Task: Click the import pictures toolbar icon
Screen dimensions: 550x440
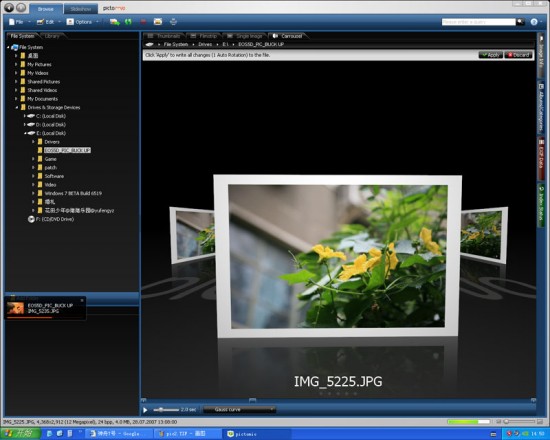Action: pos(115,22)
